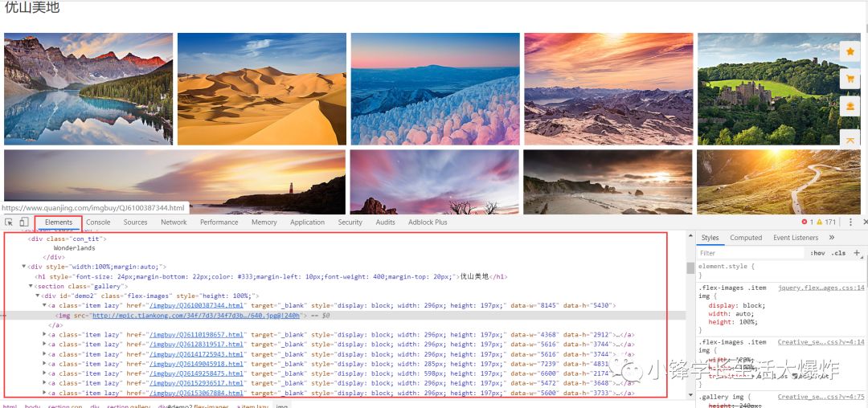Image resolution: width=868 pixels, height=408 pixels.
Task: Select 'section.gallery' in the breadcrumb bar
Action: pos(129,406)
